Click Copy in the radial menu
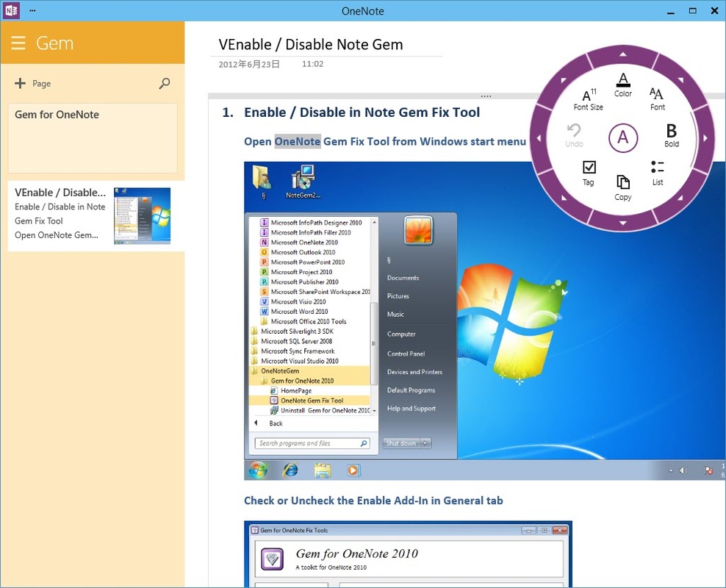This screenshot has width=726, height=588. tap(623, 187)
